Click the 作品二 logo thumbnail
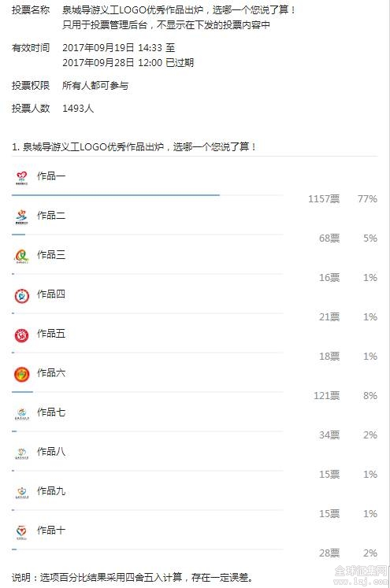Viewport: 390px width, 588px height. [22, 216]
